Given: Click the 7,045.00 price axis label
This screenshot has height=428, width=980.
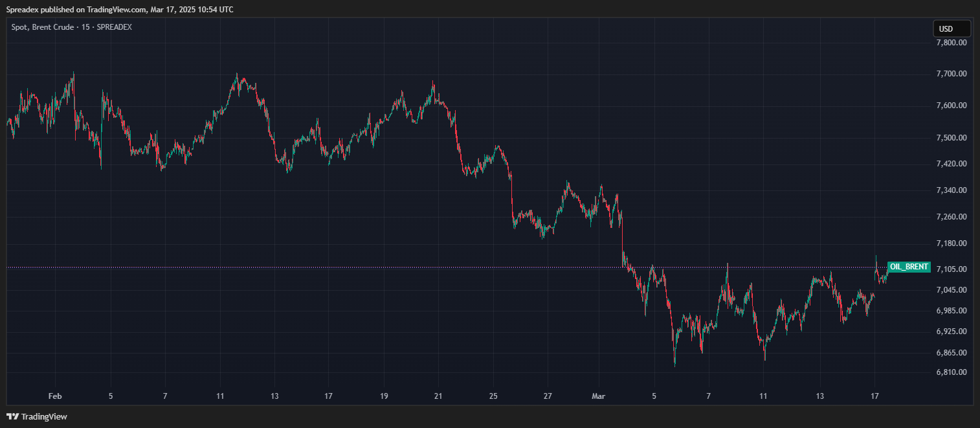Looking at the screenshot, I should pos(952,290).
